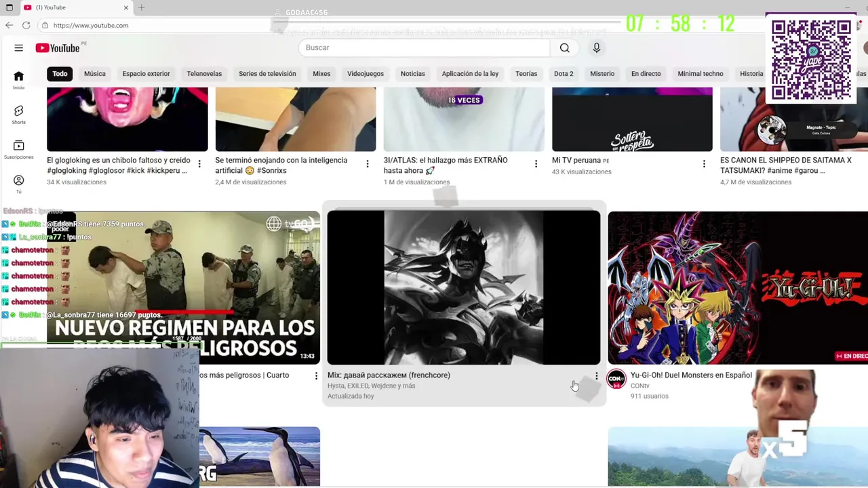Select the Teorías chip
Image resolution: width=868 pixels, height=488 pixels.
click(526, 73)
